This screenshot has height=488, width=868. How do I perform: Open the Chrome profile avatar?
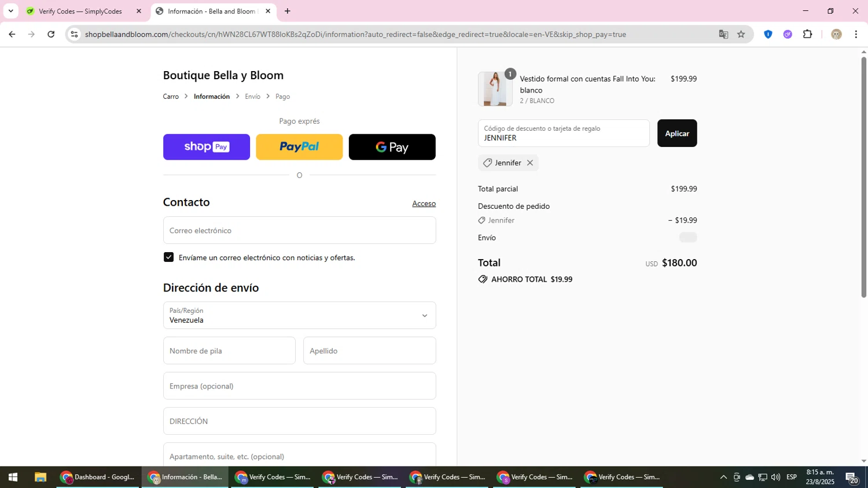(836, 34)
